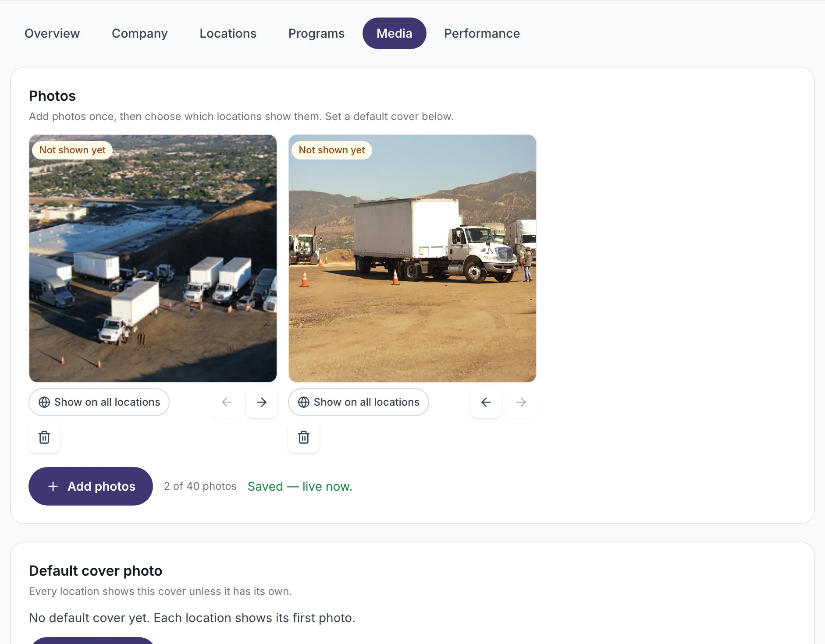Switch to the Company tab
825x644 pixels.
(x=139, y=33)
